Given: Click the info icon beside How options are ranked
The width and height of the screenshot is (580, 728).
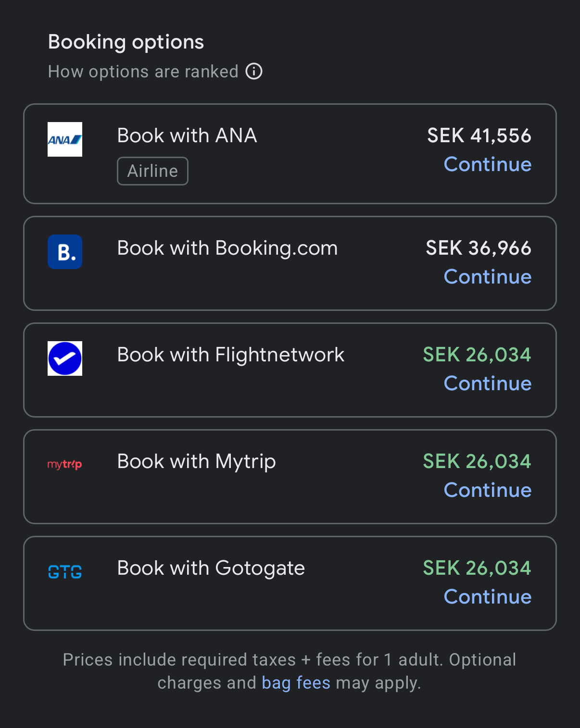Looking at the screenshot, I should (254, 72).
